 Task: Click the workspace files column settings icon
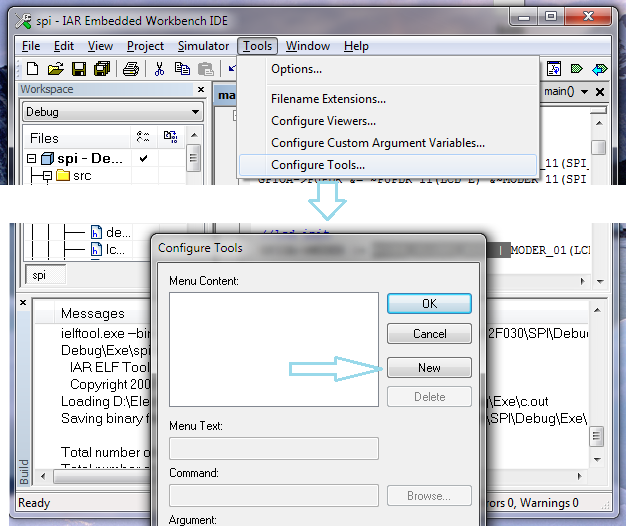[x=143, y=136]
